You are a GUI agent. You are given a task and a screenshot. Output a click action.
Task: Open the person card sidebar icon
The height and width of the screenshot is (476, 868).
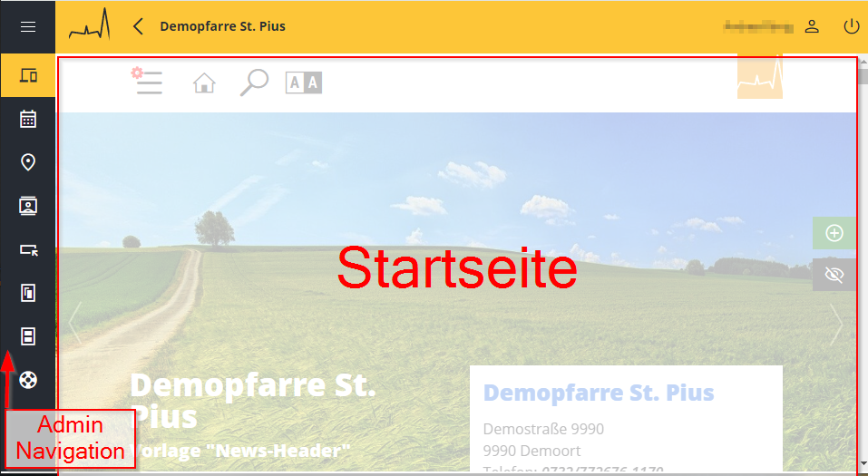pyautogui.click(x=27, y=206)
